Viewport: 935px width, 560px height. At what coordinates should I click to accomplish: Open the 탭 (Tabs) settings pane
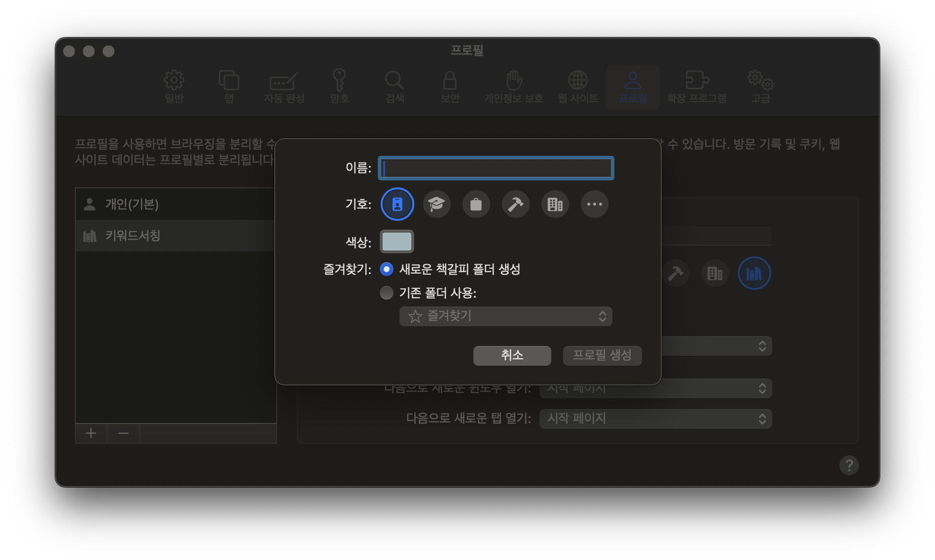[229, 87]
